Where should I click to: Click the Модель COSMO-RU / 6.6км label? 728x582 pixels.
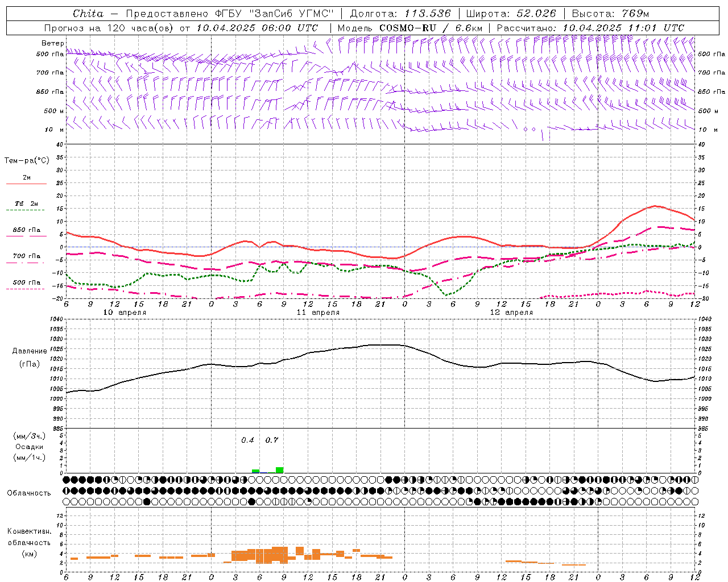[x=409, y=28]
